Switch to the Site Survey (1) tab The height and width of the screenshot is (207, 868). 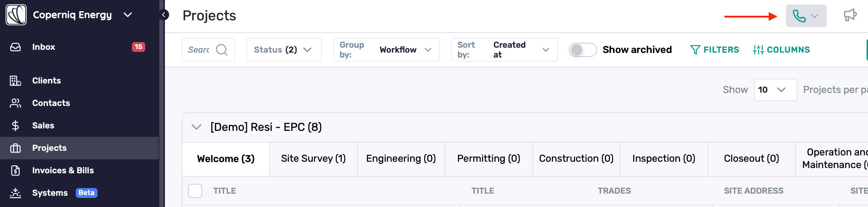[314, 159]
